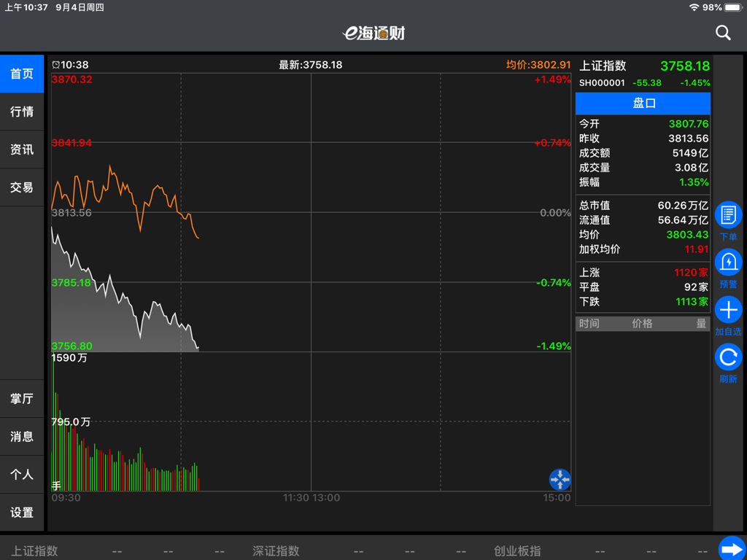Open the 个人 sidebar item
This screenshot has width=747, height=560.
pos(22,474)
